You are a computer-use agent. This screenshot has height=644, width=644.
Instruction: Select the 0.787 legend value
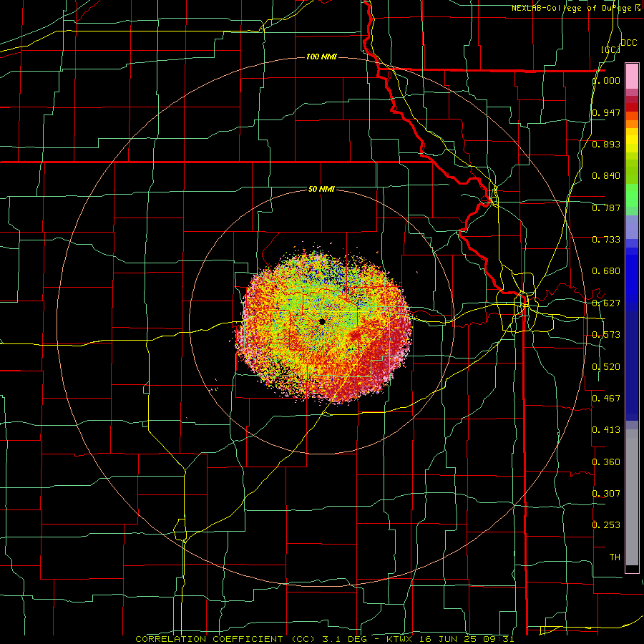point(606,208)
